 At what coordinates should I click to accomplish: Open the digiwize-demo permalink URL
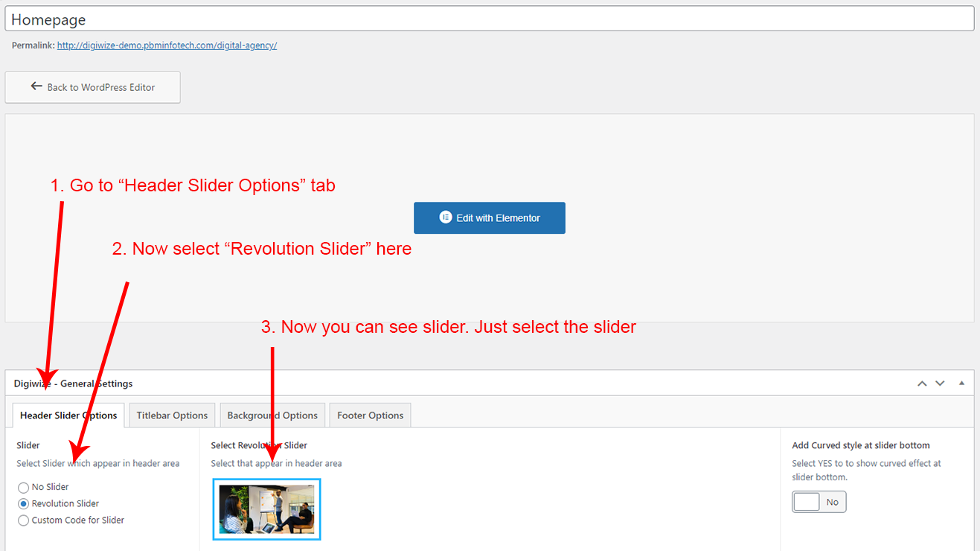(x=167, y=45)
